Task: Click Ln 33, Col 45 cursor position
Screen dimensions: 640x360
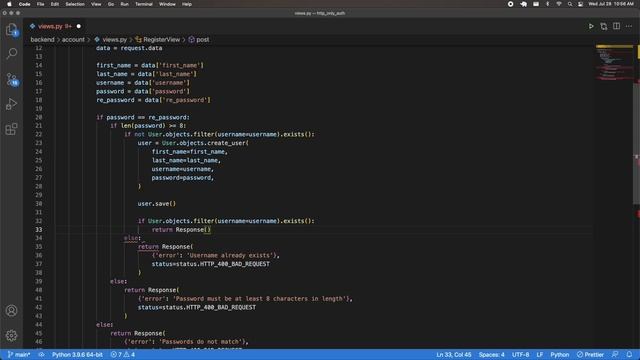Action: pos(453,355)
